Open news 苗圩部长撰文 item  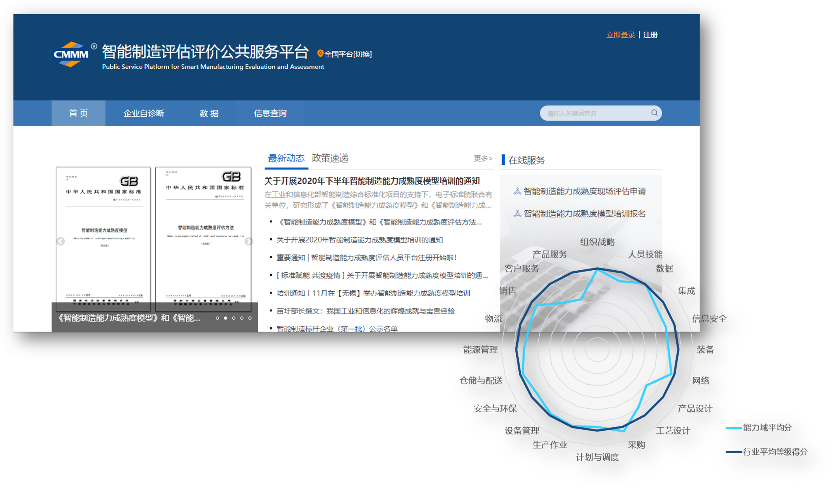[x=366, y=311]
